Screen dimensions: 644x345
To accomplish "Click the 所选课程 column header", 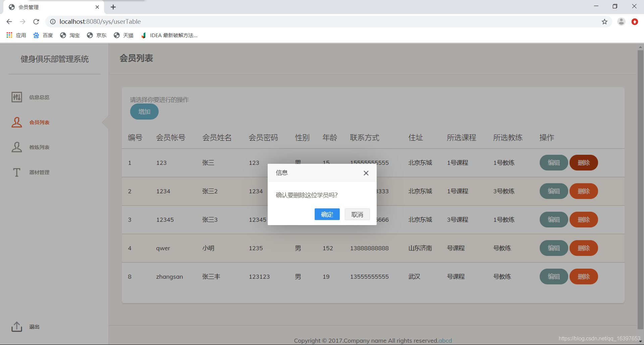I will pyautogui.click(x=462, y=138).
